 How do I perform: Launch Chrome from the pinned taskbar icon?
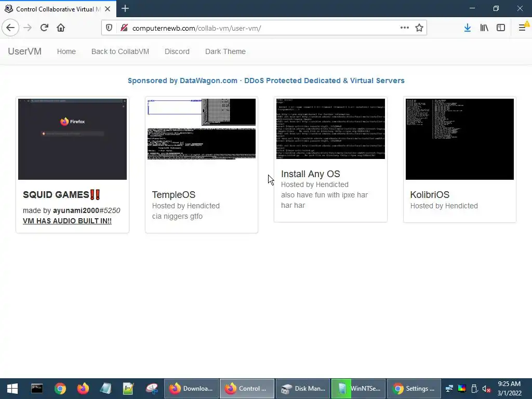pos(60,389)
